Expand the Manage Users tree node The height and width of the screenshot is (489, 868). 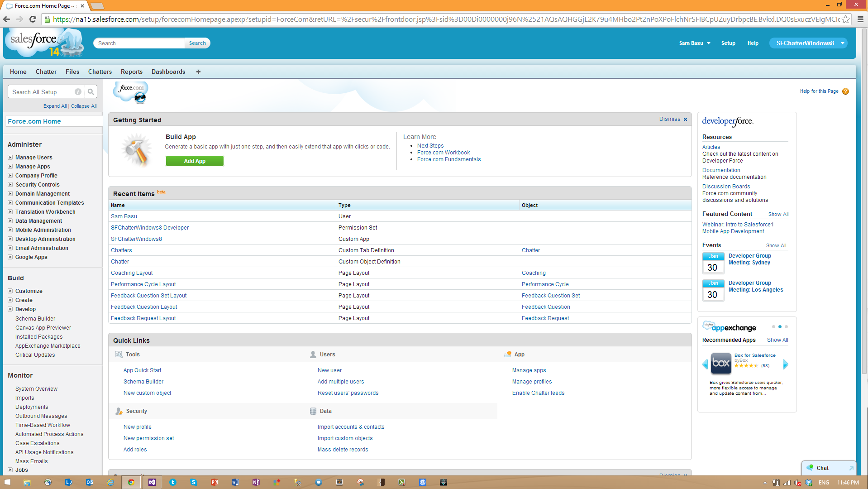(10, 158)
